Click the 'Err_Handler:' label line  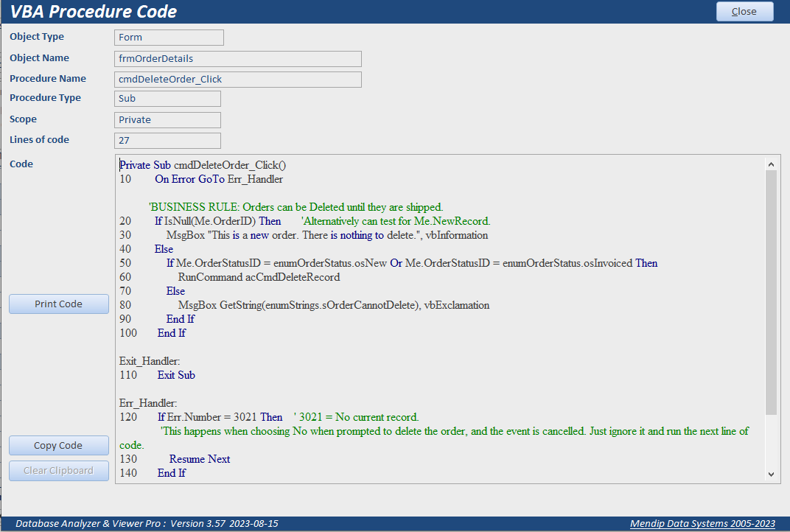tap(148, 403)
